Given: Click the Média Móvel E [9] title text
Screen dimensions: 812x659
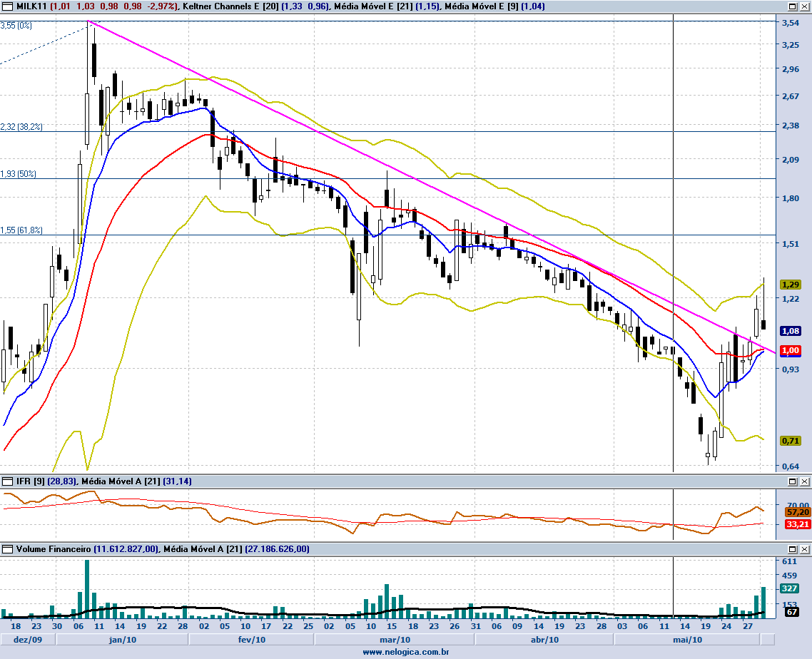Looking at the screenshot, I should pyautogui.click(x=482, y=6).
